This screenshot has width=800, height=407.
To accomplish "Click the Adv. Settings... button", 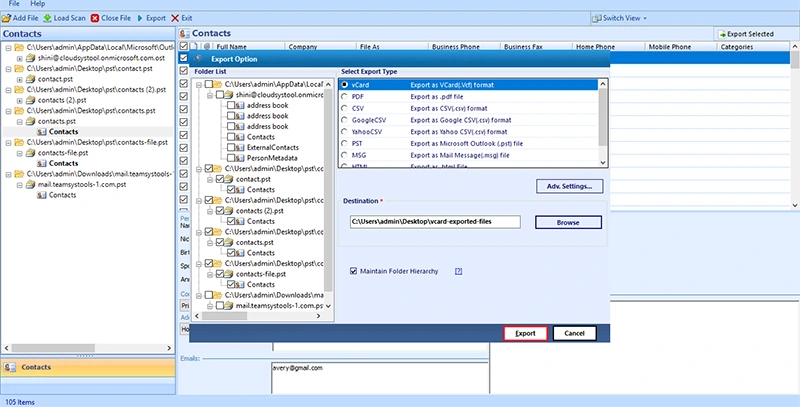I will click(x=569, y=186).
